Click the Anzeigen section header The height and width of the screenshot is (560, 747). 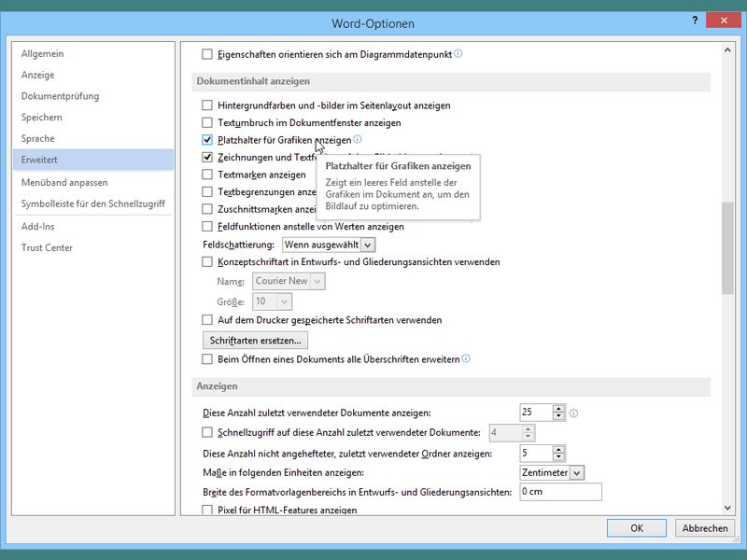click(451, 386)
